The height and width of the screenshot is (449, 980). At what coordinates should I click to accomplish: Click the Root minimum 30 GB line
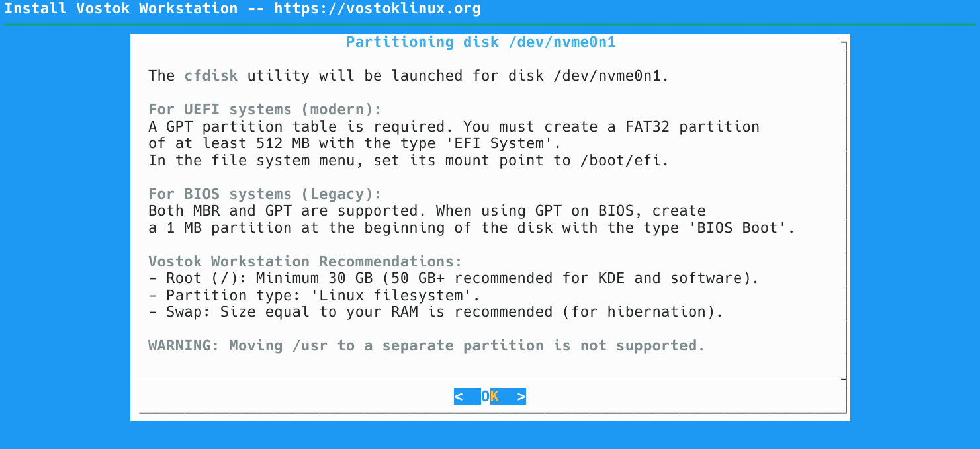point(453,278)
